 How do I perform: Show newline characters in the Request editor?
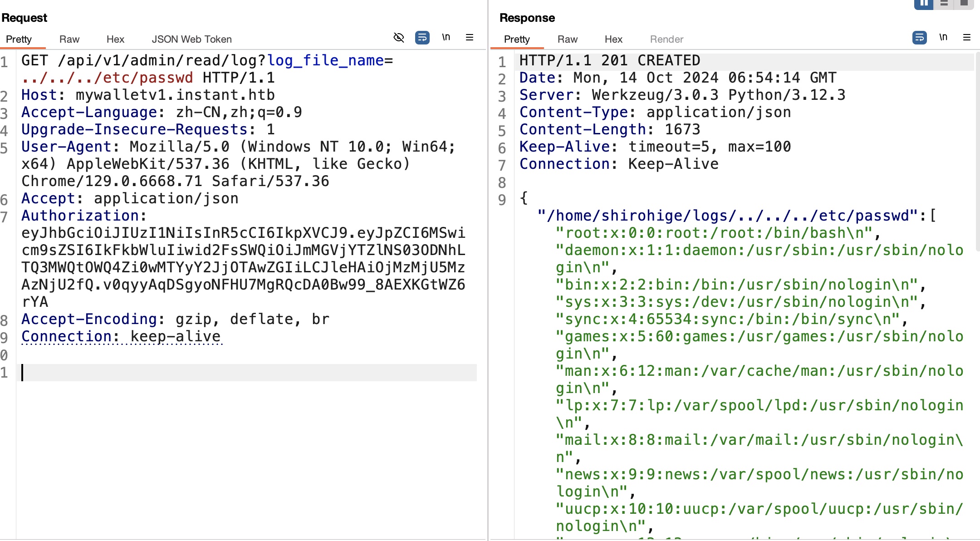[x=446, y=38]
